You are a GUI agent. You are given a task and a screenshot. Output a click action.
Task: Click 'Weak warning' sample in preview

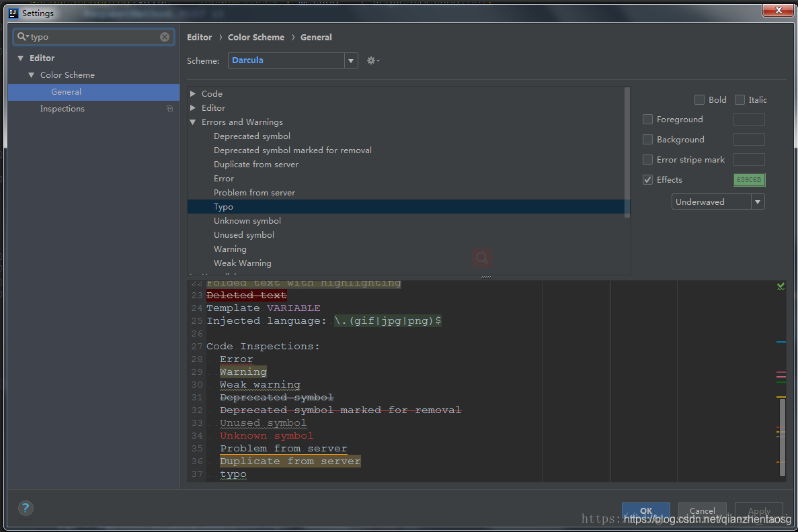tap(260, 385)
